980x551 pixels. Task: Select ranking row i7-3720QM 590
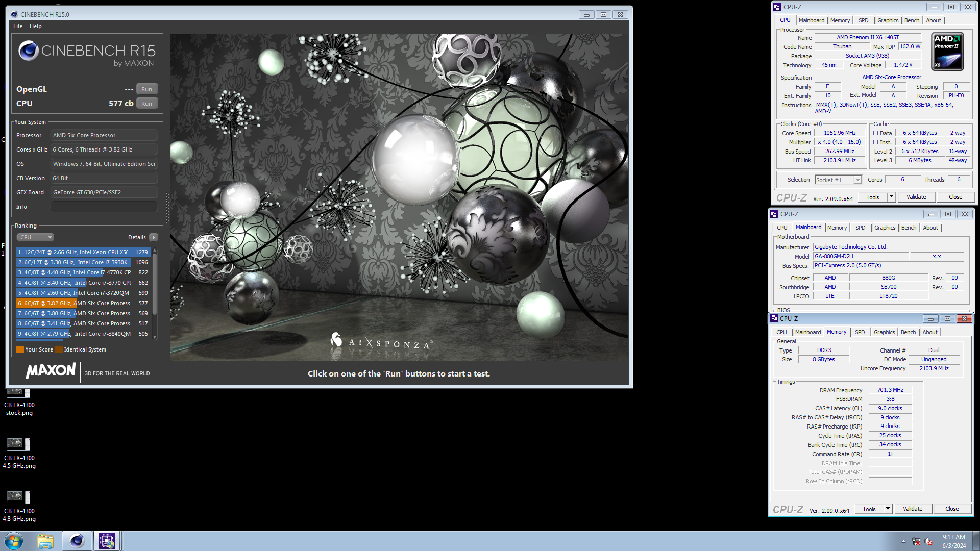coord(83,293)
